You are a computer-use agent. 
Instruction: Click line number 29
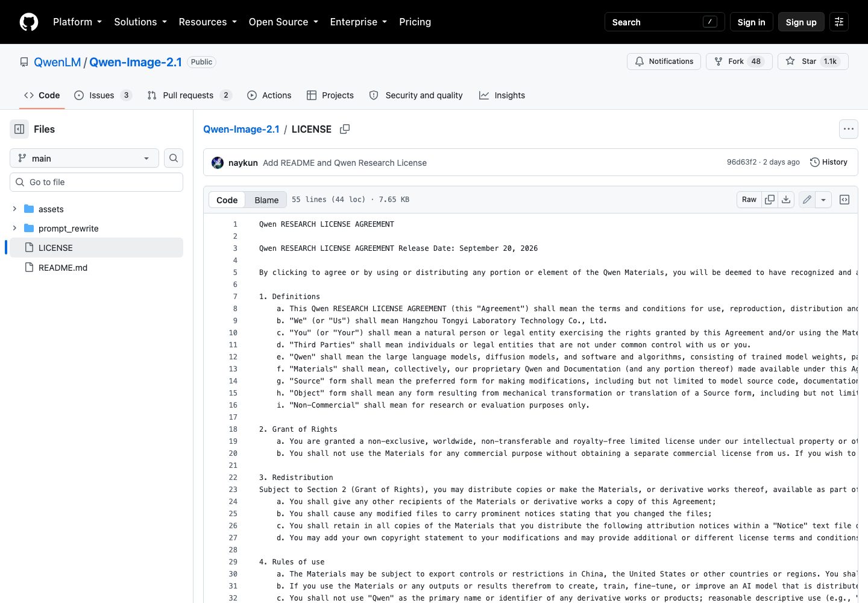click(x=233, y=562)
